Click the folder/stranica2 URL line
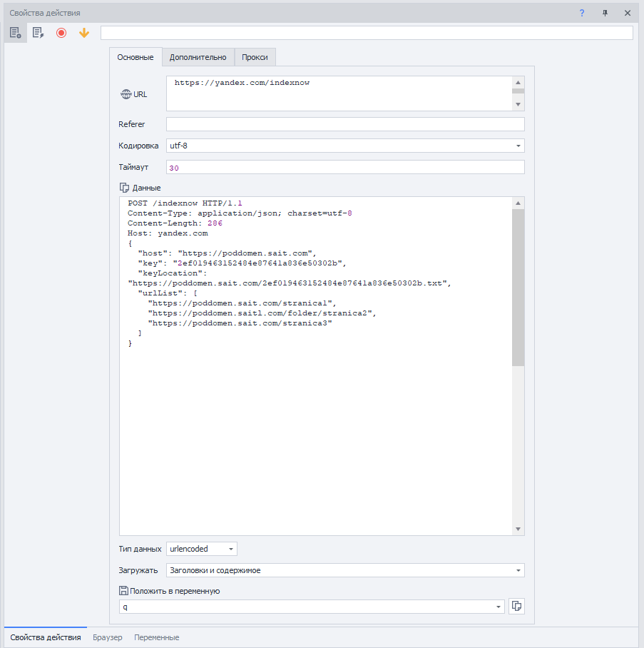 (x=262, y=313)
